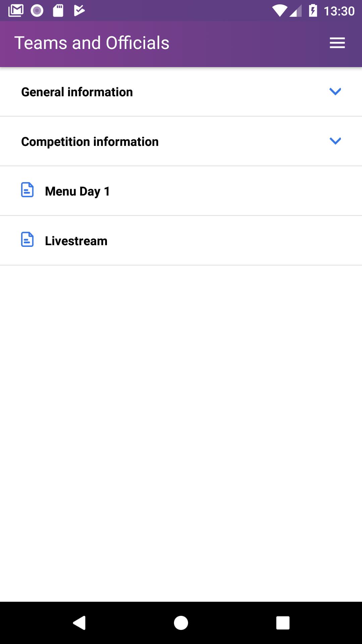Tap the Android home button
Screen dimensions: 362x644
(x=181, y=623)
